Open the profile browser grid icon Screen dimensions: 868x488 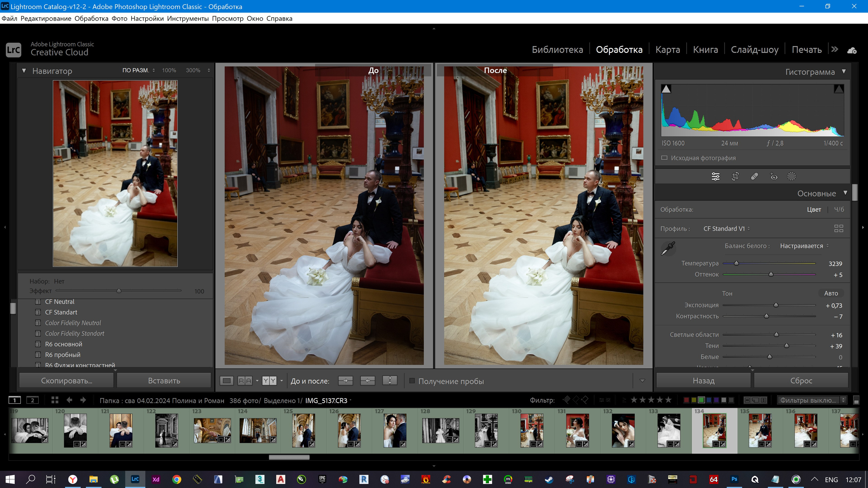click(840, 228)
